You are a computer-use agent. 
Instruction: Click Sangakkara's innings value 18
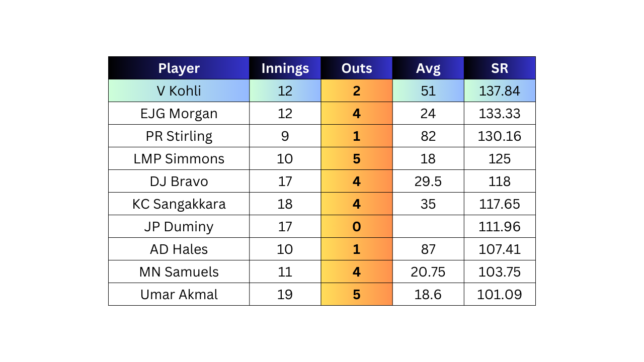coord(285,204)
